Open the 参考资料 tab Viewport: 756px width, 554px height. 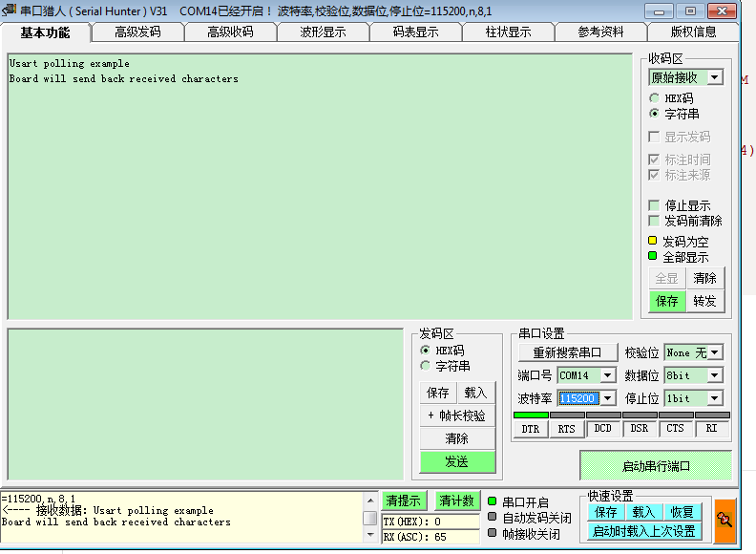tap(600, 32)
